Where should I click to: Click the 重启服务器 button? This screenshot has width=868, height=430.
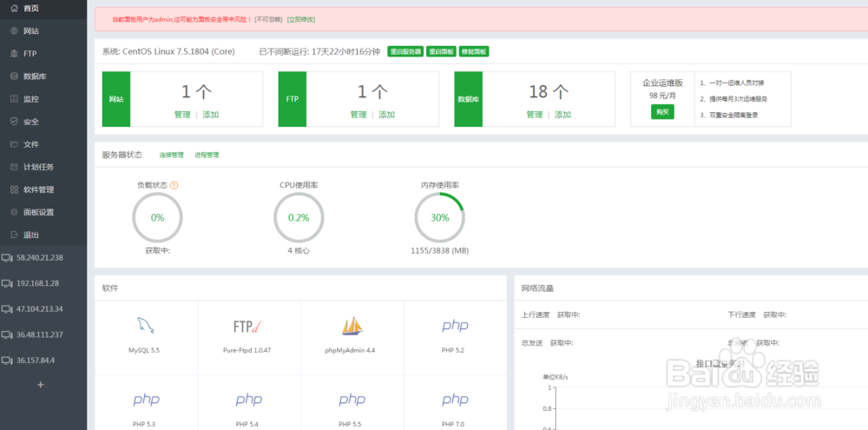[x=405, y=51]
